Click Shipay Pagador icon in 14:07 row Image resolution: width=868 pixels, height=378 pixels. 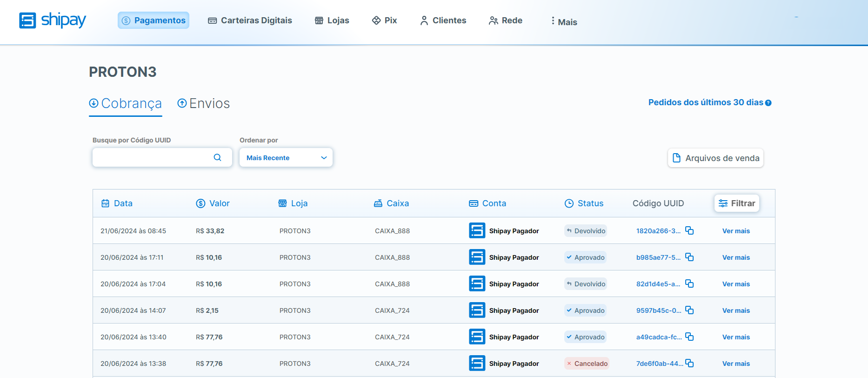pyautogui.click(x=477, y=310)
